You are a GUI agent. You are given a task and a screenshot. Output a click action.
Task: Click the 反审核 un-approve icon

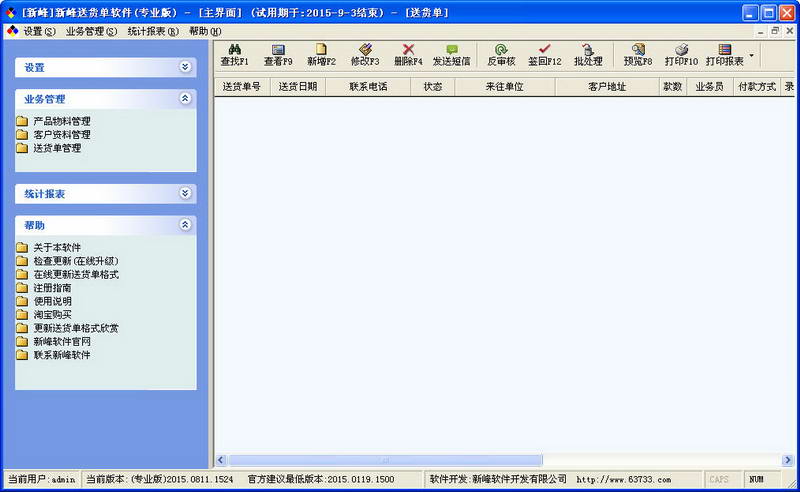tap(501, 50)
